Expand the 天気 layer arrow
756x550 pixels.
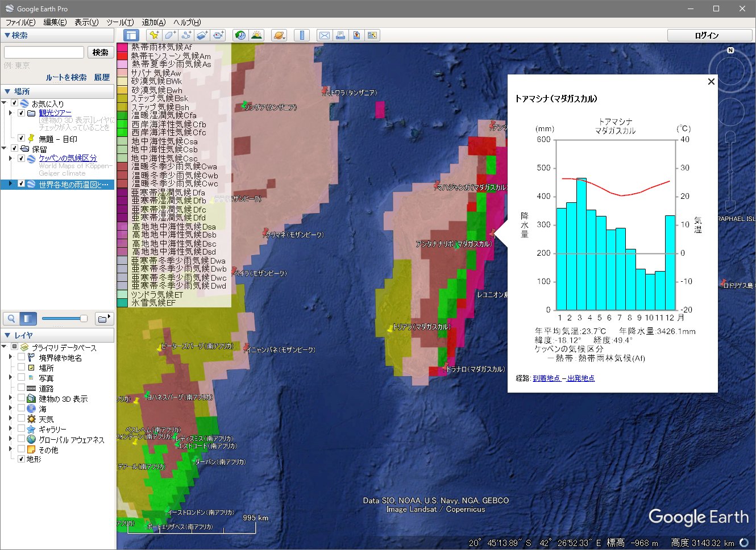pyautogui.click(x=11, y=419)
